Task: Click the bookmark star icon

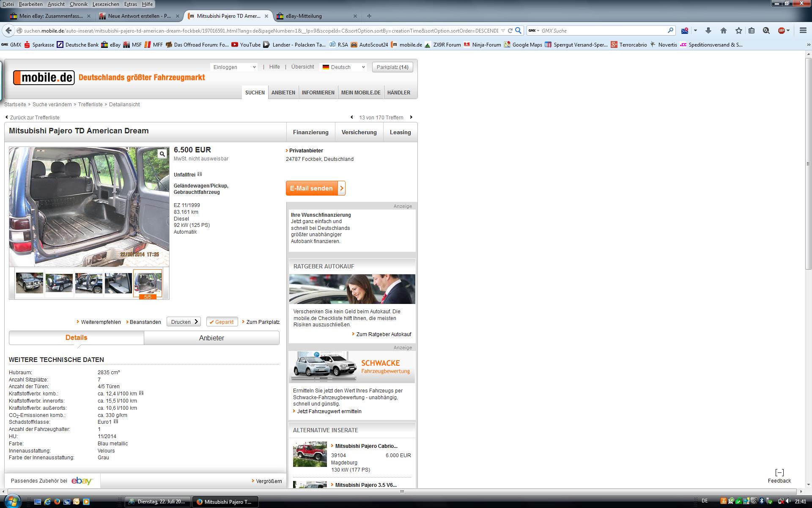Action: point(738,30)
